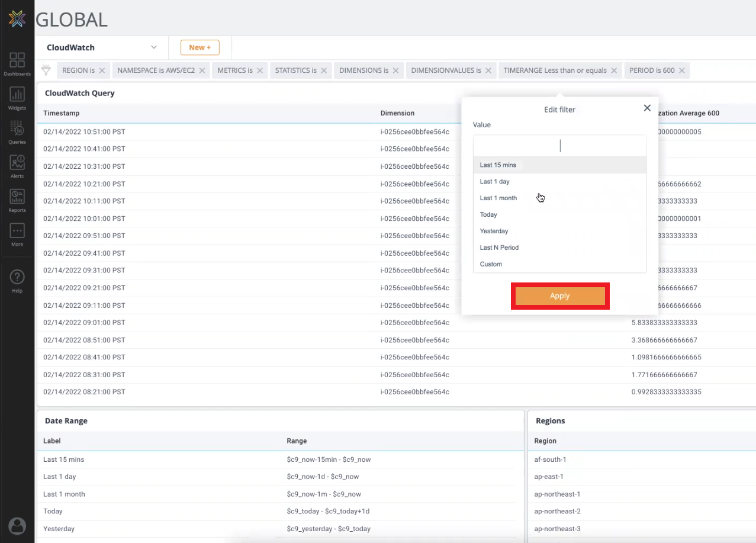Select Last 1 month option

point(559,198)
